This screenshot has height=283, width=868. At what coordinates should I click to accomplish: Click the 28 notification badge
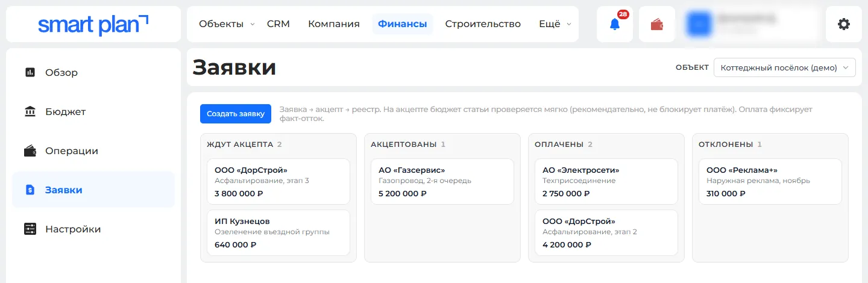point(623,14)
